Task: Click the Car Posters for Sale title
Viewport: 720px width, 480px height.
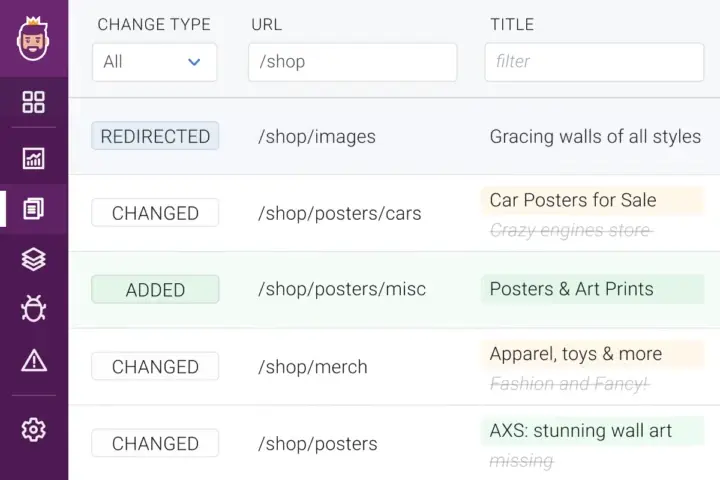Action: coord(573,200)
